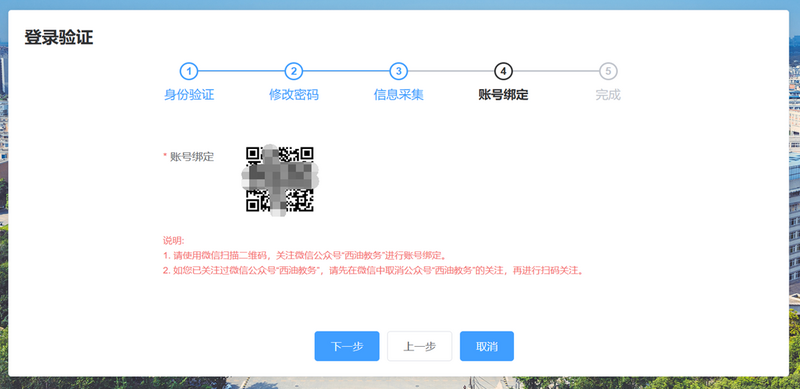Select step 4 circle in the progress bar

tap(504, 71)
